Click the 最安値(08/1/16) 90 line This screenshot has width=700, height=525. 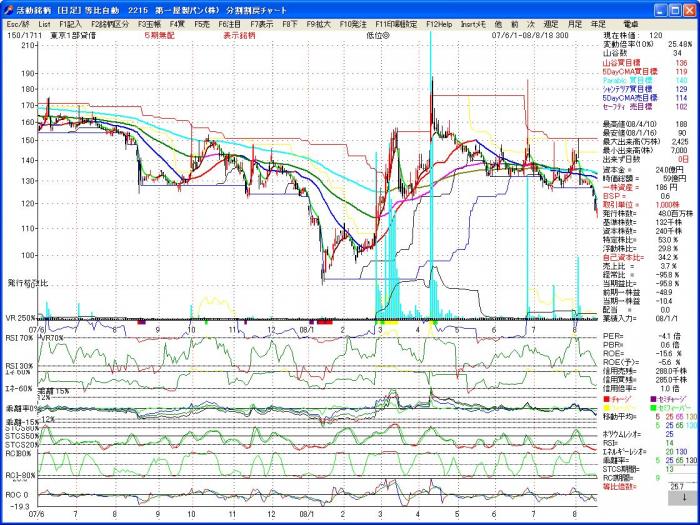[645, 133]
